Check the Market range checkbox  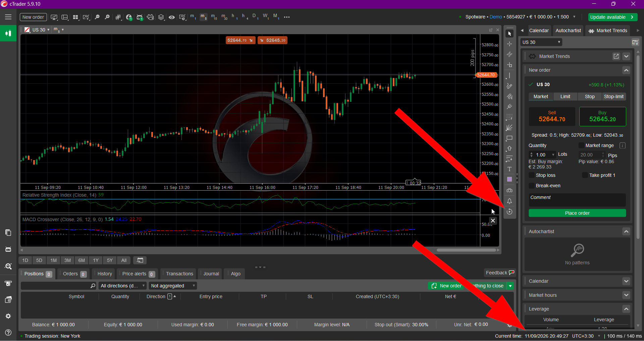[x=581, y=145]
